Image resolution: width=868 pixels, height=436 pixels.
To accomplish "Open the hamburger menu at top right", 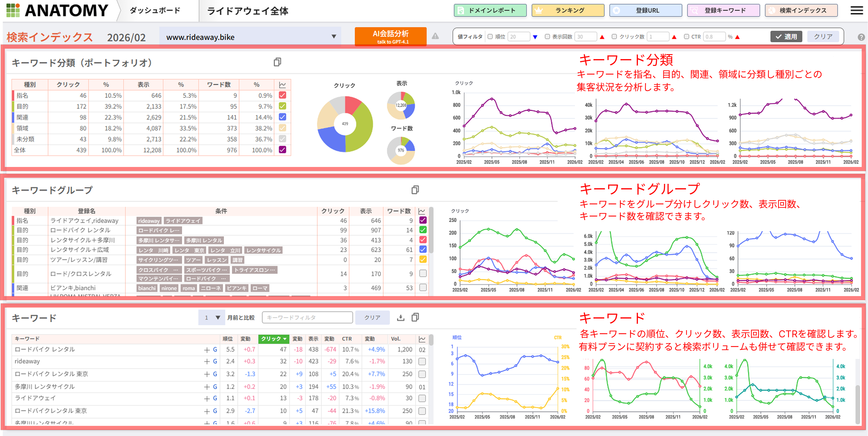I will tap(856, 10).
